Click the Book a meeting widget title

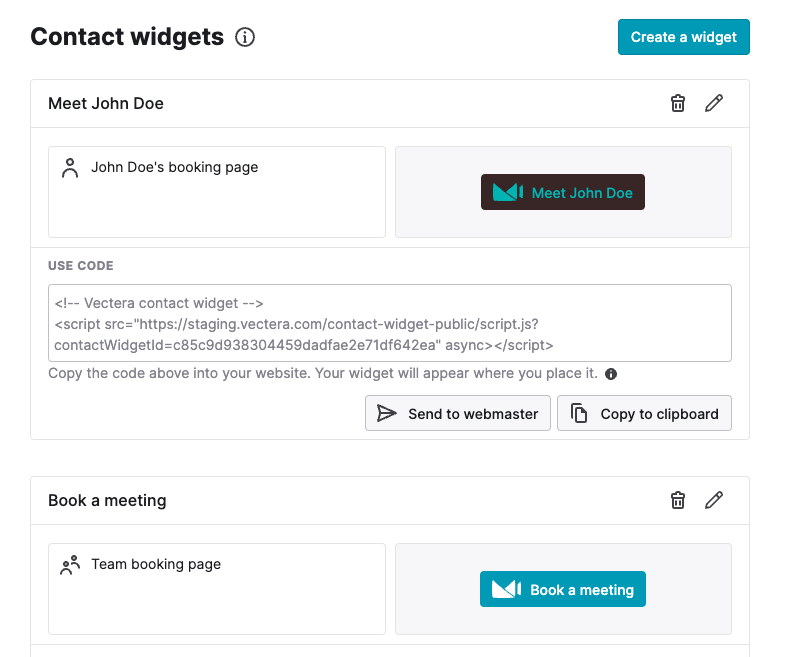107,501
